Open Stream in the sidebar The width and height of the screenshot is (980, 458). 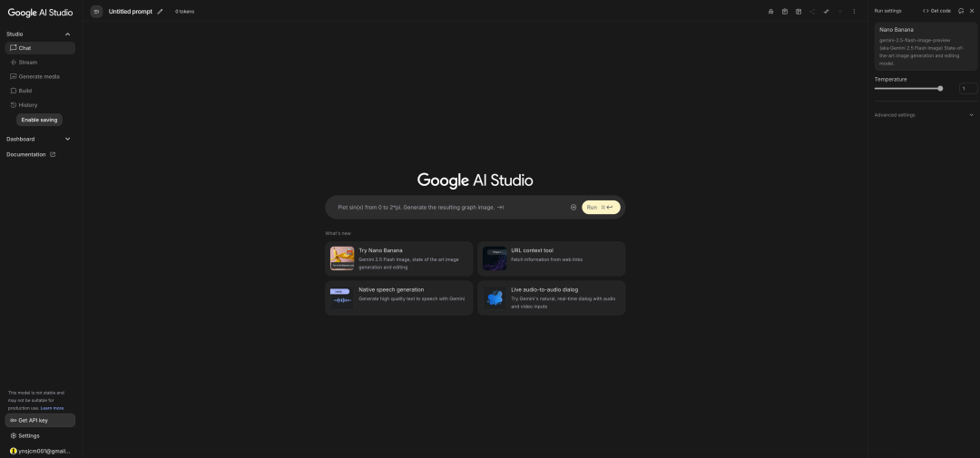40,63
